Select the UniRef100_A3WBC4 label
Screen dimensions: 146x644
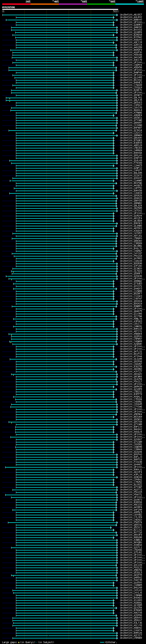pos(131,540)
